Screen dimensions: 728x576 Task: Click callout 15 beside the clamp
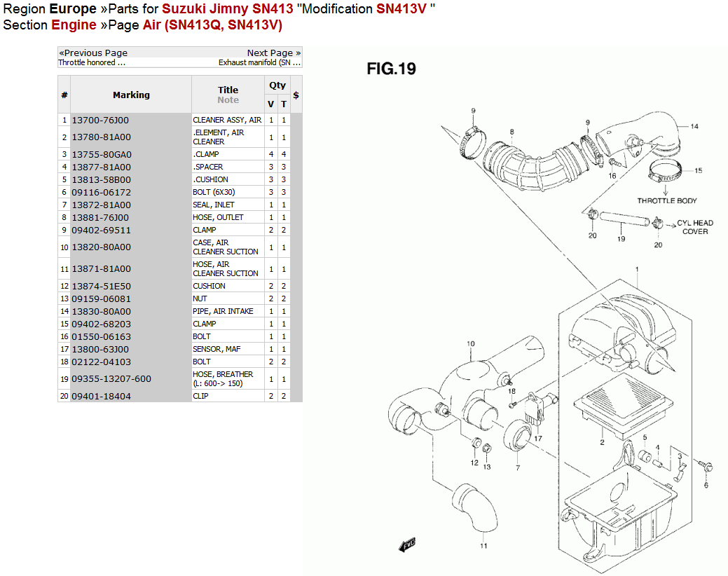(699, 170)
